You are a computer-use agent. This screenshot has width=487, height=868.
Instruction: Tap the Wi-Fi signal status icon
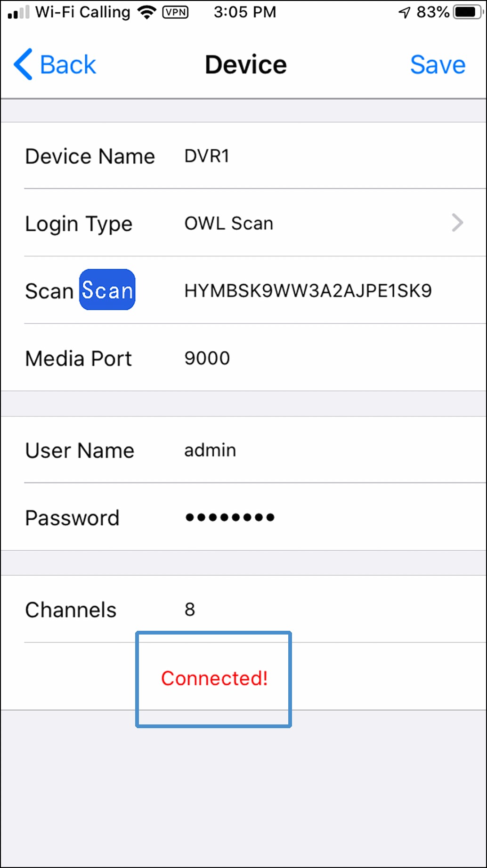click(146, 13)
